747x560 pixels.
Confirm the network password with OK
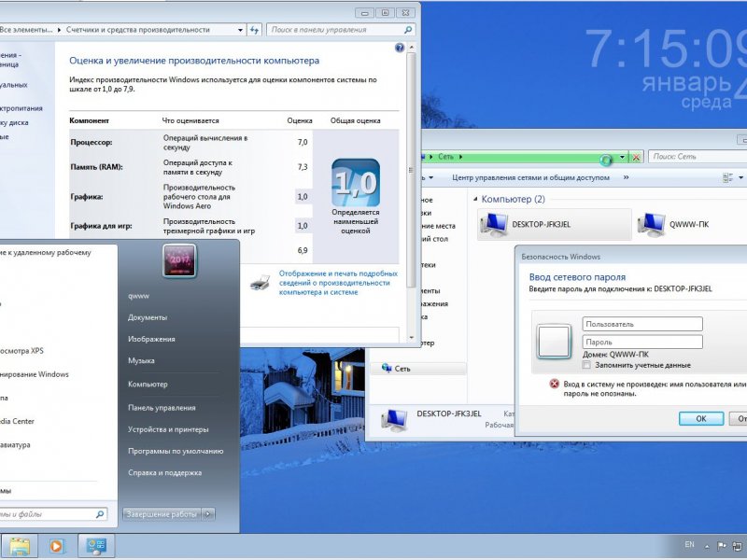701,418
